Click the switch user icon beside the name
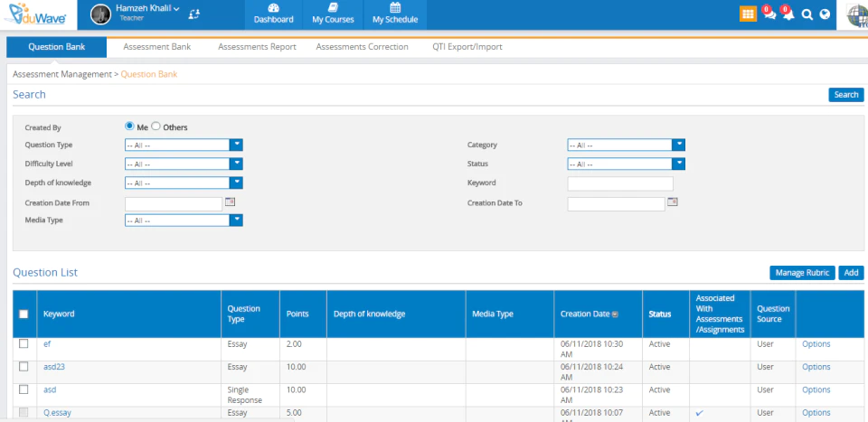Viewport: 868px width, 422px height. click(193, 14)
